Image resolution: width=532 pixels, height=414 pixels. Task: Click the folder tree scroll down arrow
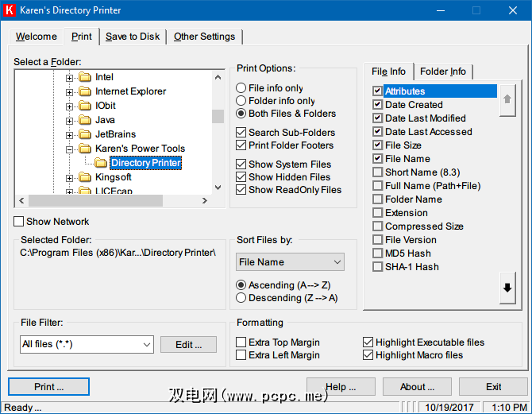coord(218,187)
